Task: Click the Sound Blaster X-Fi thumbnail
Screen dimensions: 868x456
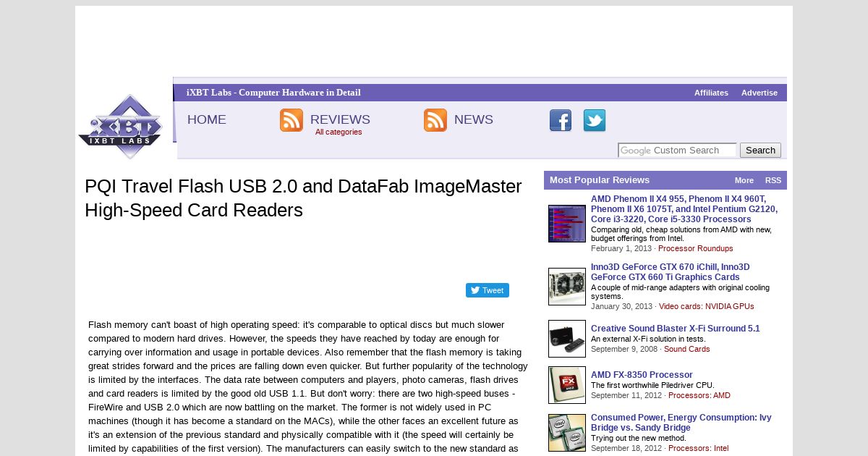Action: [567, 339]
